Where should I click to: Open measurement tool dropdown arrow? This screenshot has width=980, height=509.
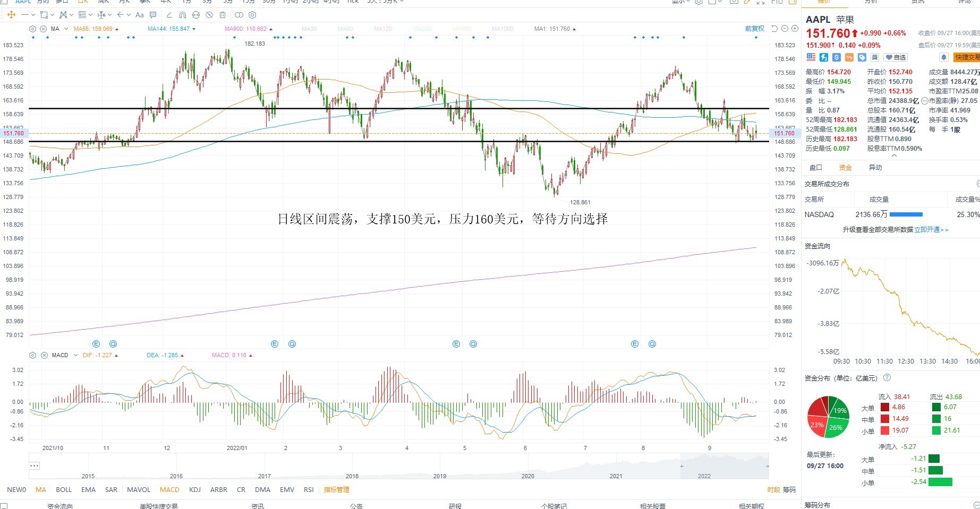[109, 15]
